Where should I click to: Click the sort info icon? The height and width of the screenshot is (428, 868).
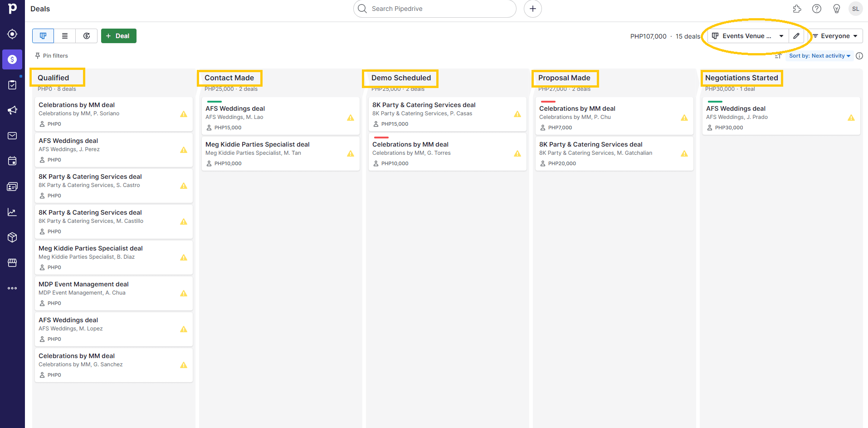click(859, 56)
